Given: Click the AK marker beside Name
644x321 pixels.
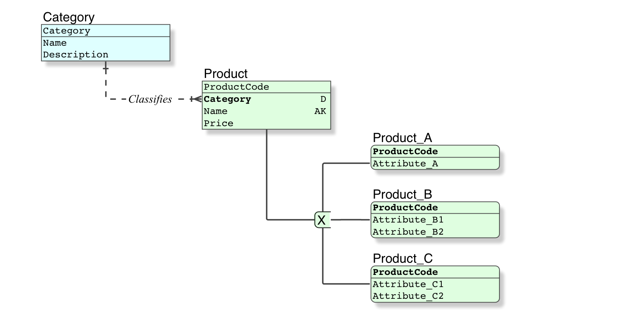Looking at the screenshot, I should coord(320,111).
